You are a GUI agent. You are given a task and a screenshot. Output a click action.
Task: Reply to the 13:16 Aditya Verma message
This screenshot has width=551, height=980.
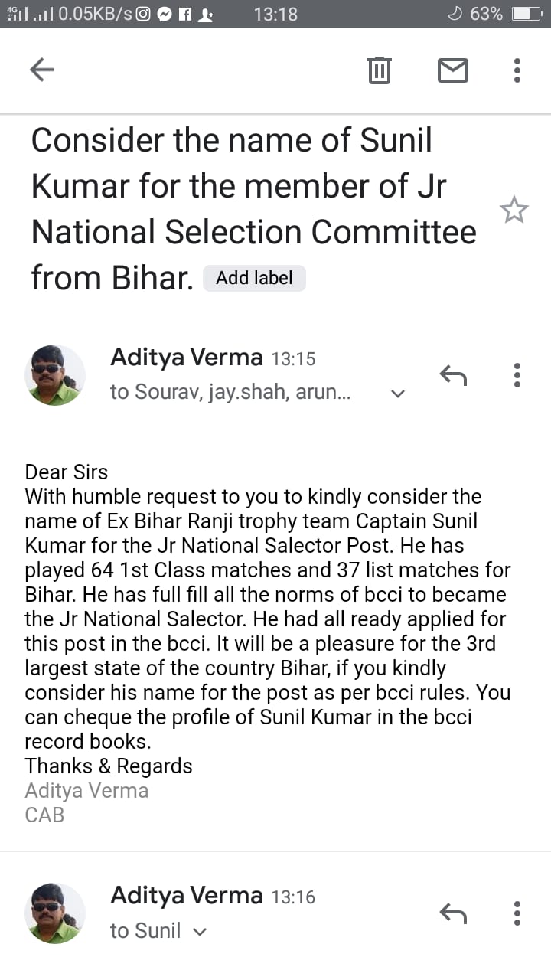(x=453, y=913)
